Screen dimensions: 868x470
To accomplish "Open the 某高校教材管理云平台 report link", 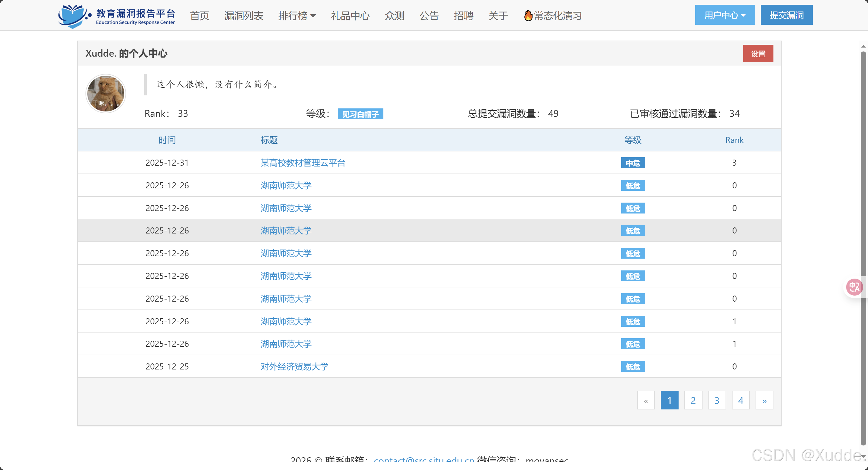I will coord(302,163).
